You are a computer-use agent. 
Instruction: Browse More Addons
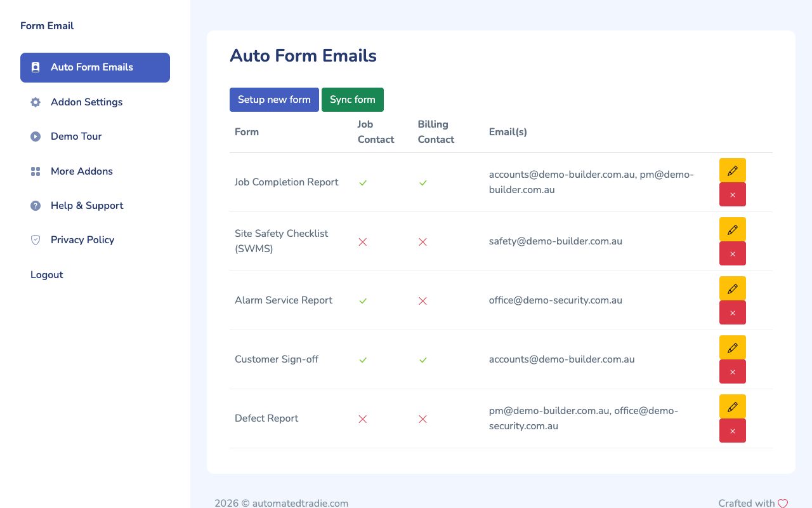click(95, 171)
